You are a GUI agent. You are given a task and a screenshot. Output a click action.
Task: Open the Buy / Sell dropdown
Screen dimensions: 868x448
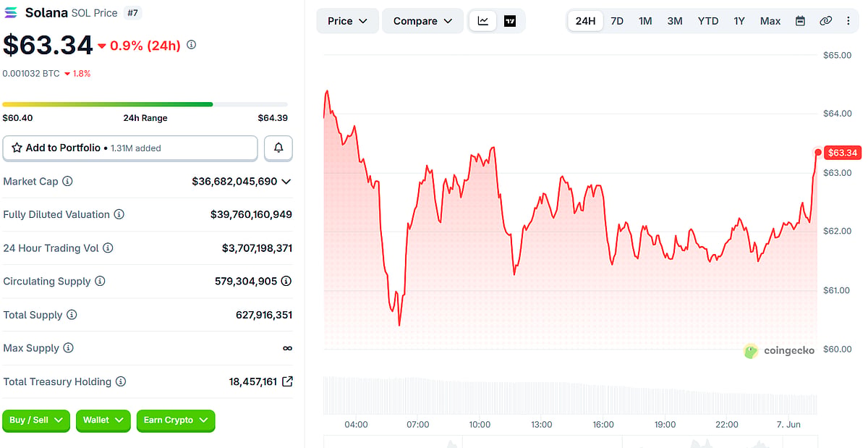tap(36, 420)
